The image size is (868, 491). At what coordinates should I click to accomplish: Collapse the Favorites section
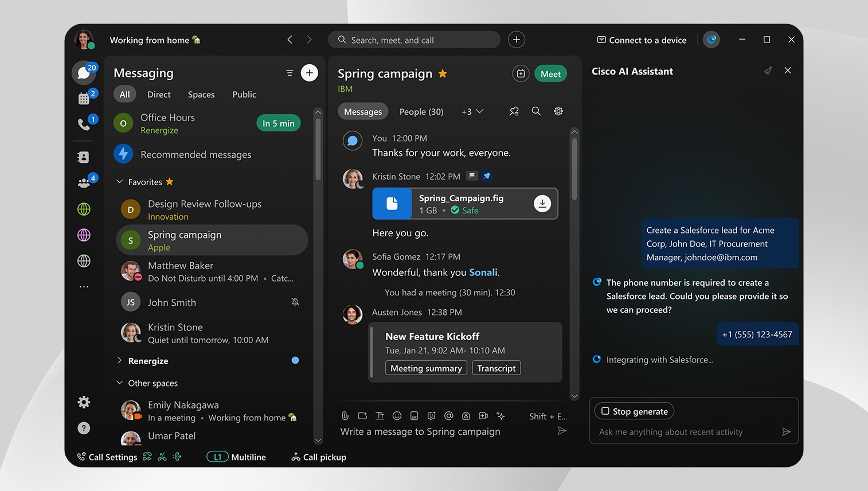(120, 182)
